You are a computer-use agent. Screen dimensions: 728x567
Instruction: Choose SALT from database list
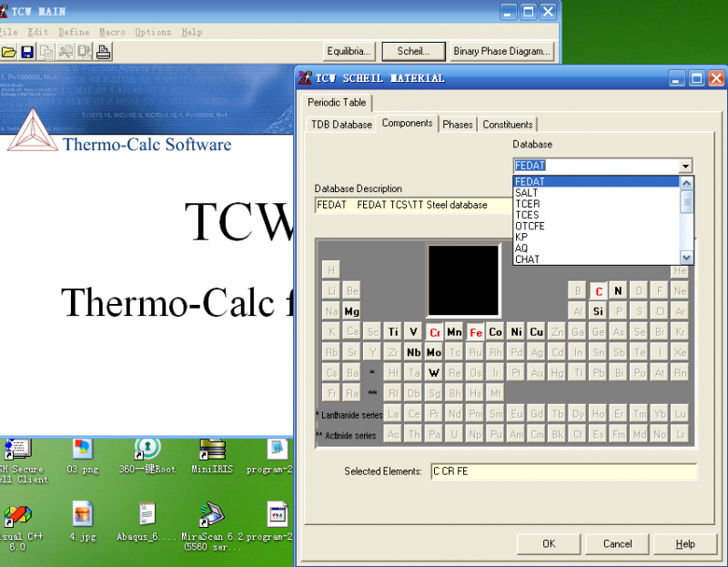596,193
